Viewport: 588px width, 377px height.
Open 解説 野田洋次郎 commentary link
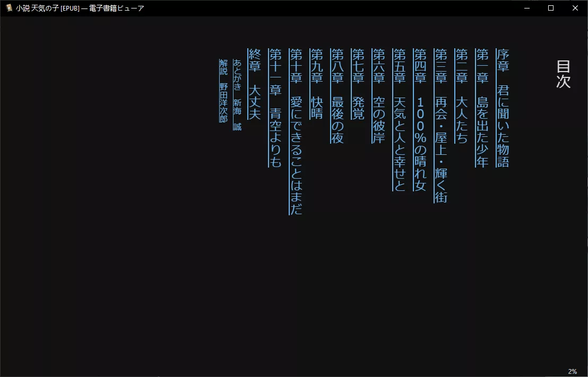tap(223, 91)
